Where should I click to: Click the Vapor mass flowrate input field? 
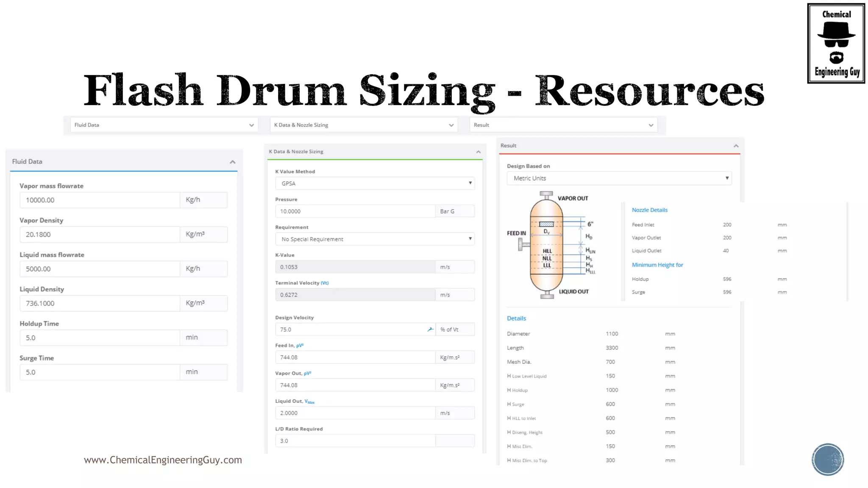coord(100,200)
